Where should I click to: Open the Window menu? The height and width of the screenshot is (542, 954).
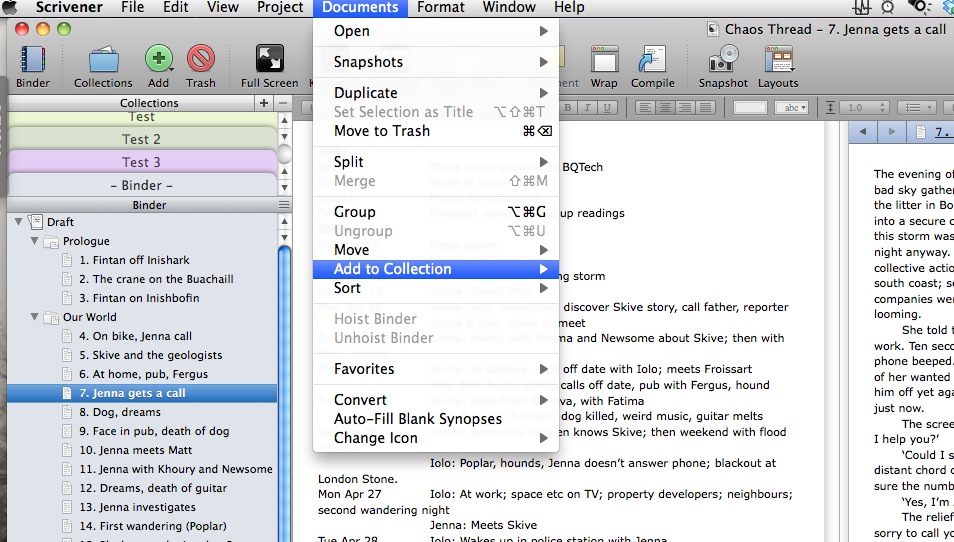[x=509, y=7]
